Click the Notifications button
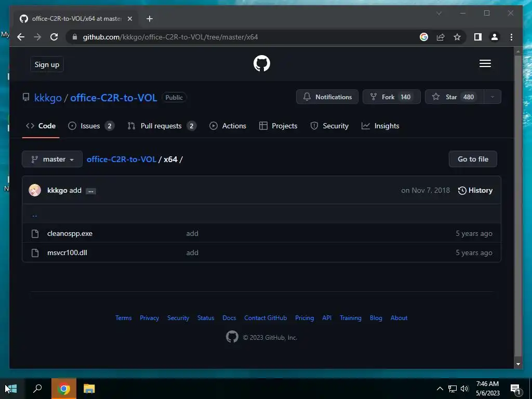The width and height of the screenshot is (532, 399). coord(327,97)
